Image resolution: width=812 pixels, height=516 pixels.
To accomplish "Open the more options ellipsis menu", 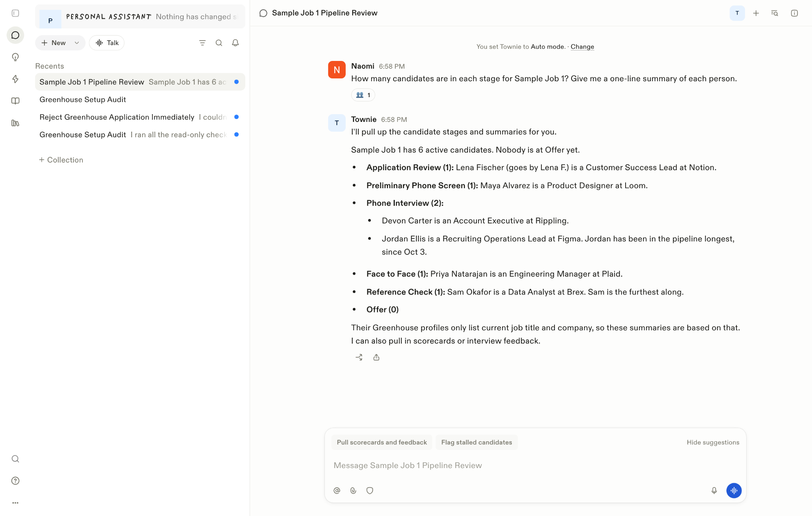I will click(15, 503).
